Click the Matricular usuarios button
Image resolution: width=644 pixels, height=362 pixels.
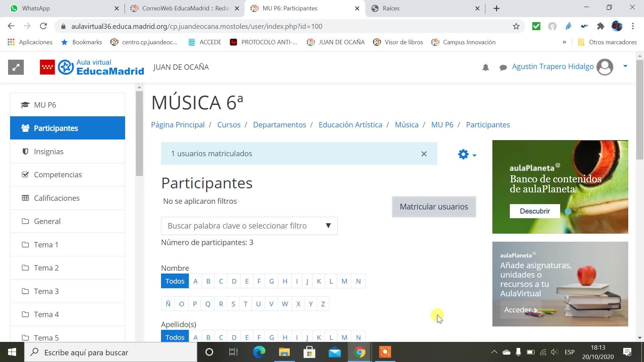click(x=434, y=207)
